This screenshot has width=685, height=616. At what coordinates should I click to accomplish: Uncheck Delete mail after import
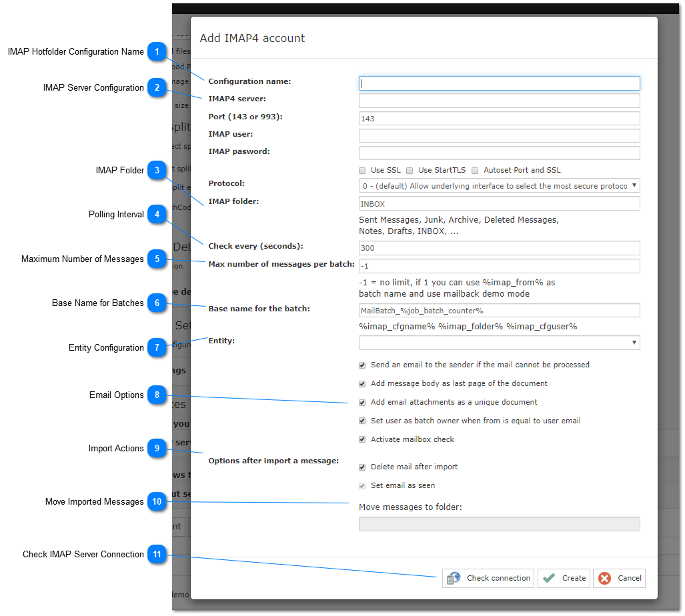[362, 467]
